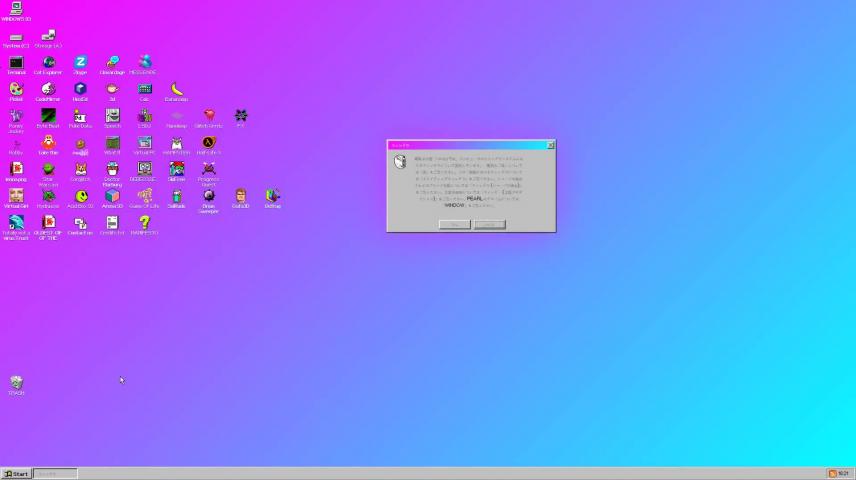
Task: Open the Bananamp banana icon
Action: click(x=176, y=92)
